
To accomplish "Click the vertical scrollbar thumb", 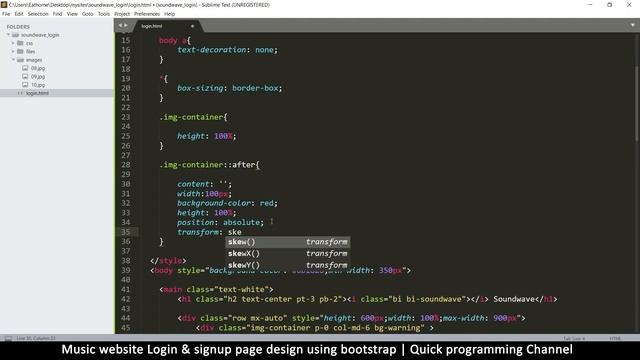I will (636, 104).
